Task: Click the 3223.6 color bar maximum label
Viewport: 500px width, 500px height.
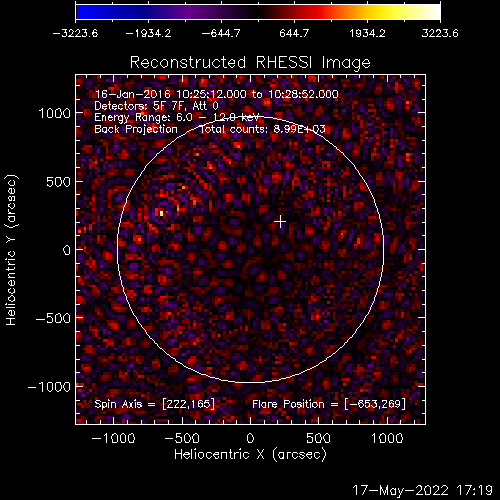Action: click(x=440, y=33)
